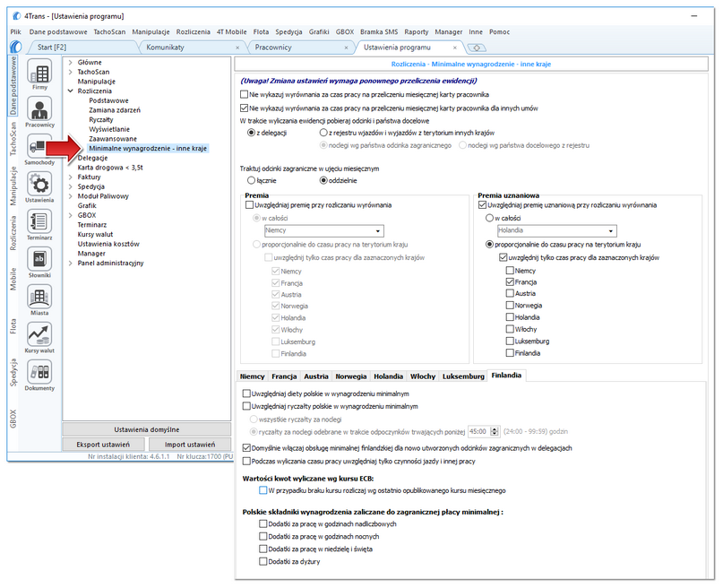The width and height of the screenshot is (723, 588).
Task: Collapse the Rozliczenia tree node
Action: 70,91
